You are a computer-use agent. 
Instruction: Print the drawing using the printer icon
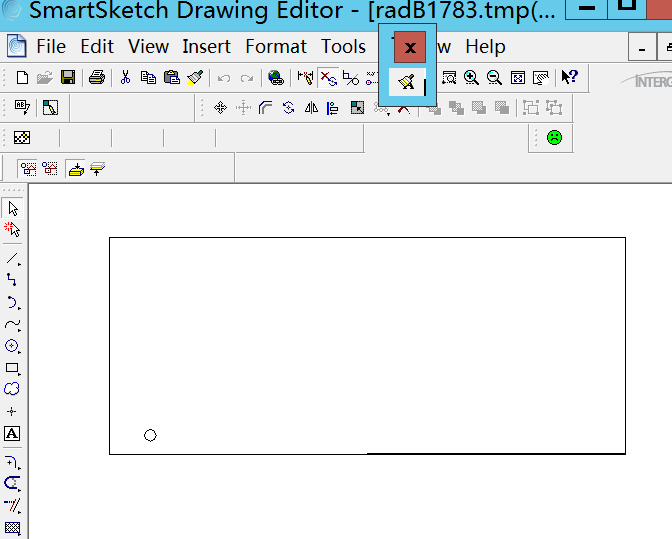coord(97,78)
